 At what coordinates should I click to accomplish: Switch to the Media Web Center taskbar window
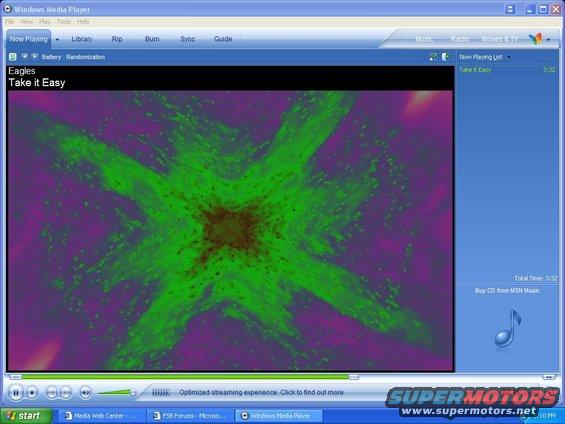pos(101,416)
